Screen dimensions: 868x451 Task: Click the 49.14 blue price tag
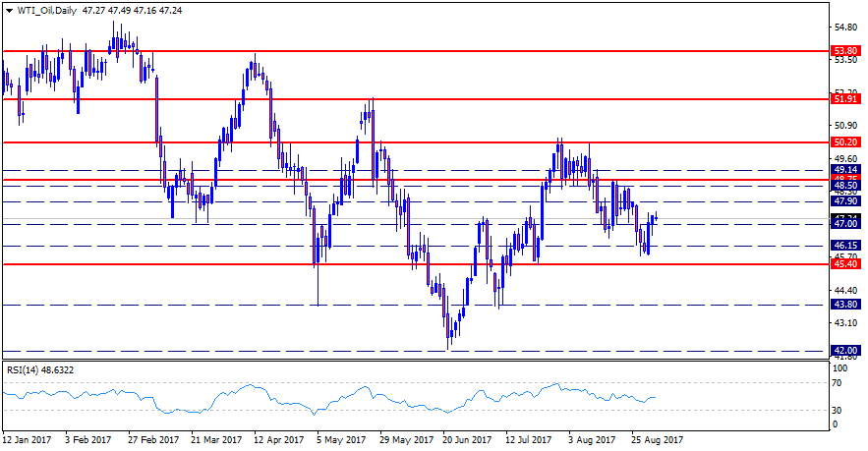pyautogui.click(x=845, y=170)
